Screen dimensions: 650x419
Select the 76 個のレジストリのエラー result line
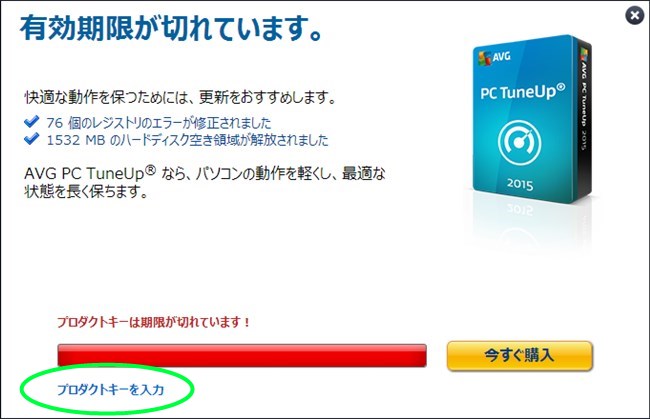[x=158, y=123]
